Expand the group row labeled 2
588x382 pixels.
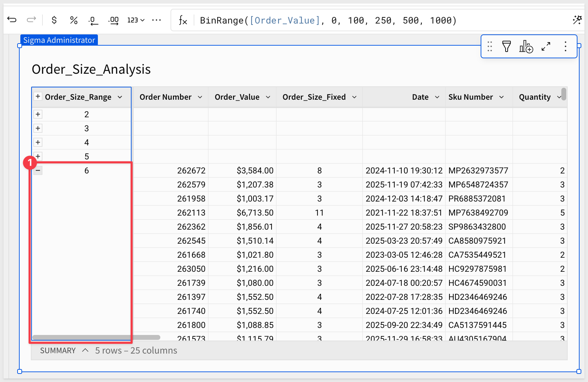click(x=38, y=114)
